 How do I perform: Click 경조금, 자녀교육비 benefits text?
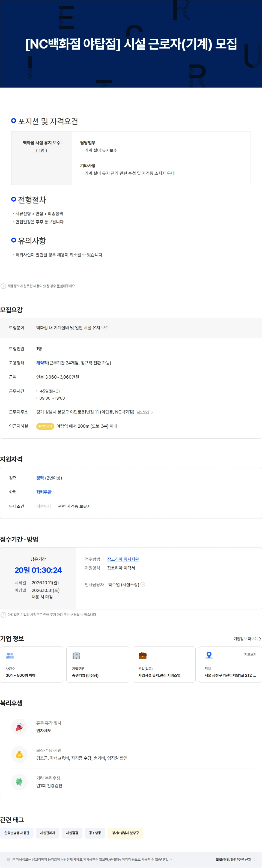(x=82, y=758)
